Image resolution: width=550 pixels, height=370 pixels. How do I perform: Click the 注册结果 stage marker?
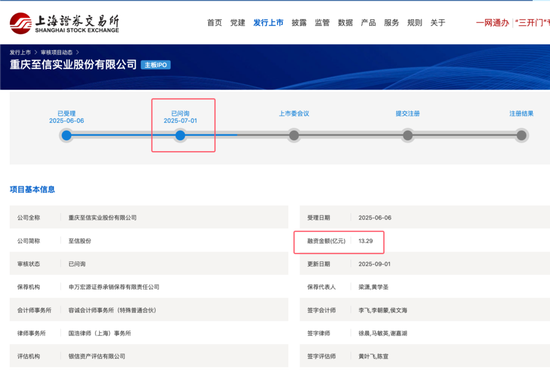[x=522, y=135]
